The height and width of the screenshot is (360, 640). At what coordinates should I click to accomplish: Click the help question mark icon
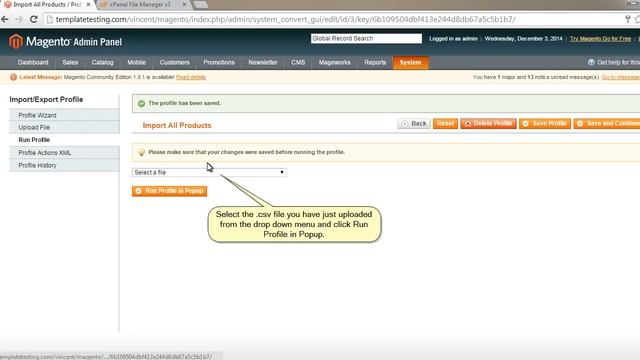591,62
